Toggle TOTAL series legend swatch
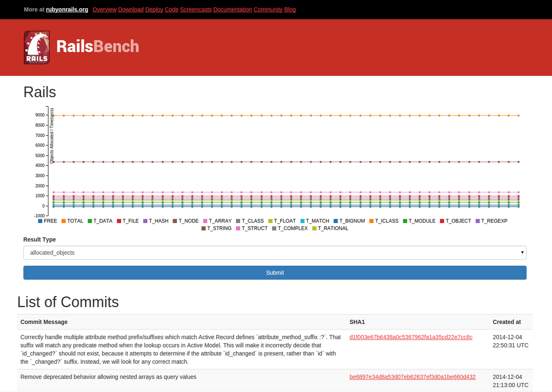This screenshot has height=392, width=552. [x=64, y=221]
